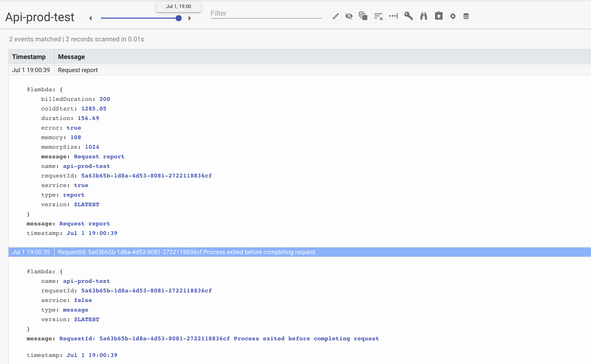Click service value false
The height and width of the screenshot is (364, 591).
click(x=83, y=300)
